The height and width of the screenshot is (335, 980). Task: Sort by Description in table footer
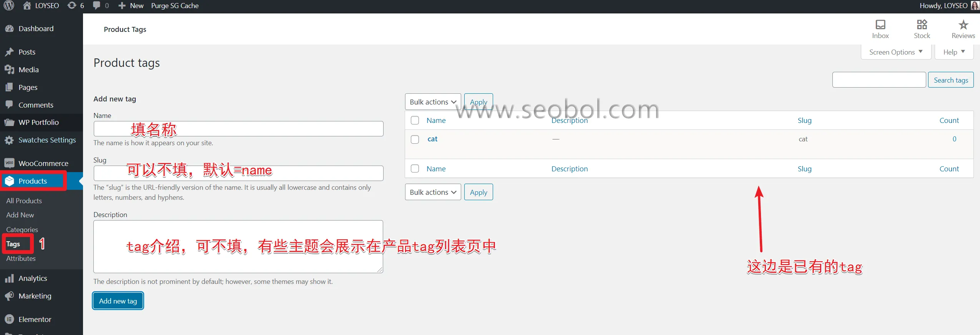570,169
